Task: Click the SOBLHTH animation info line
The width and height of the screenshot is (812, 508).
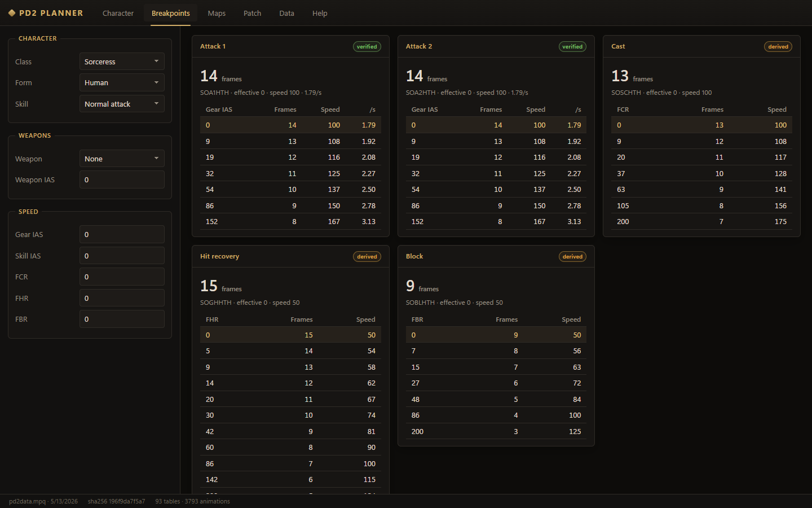Action: coord(454,303)
